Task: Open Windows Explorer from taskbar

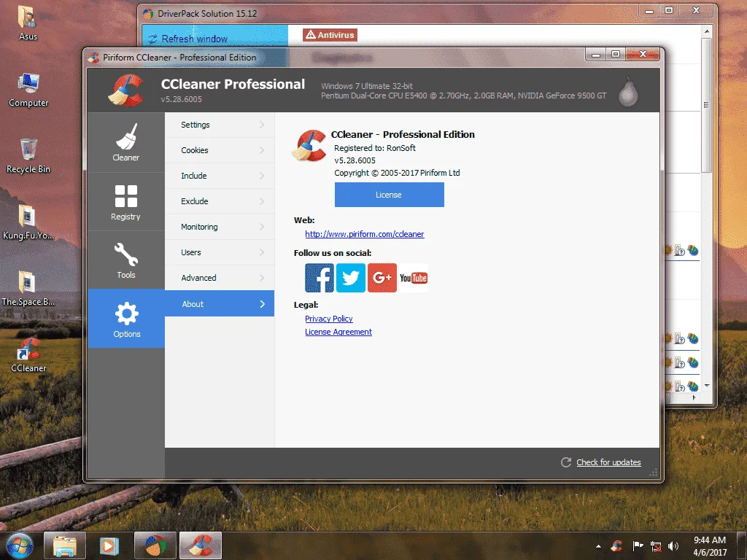Action: [x=65, y=545]
